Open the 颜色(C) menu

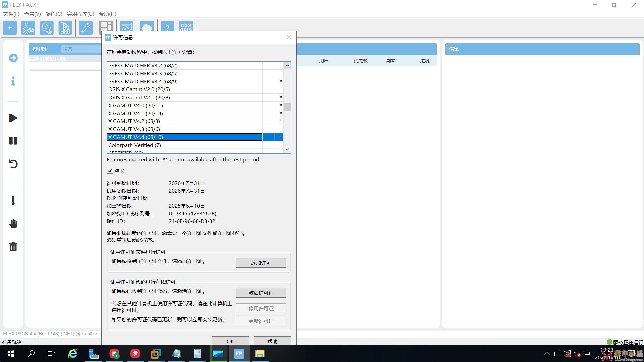(54, 14)
